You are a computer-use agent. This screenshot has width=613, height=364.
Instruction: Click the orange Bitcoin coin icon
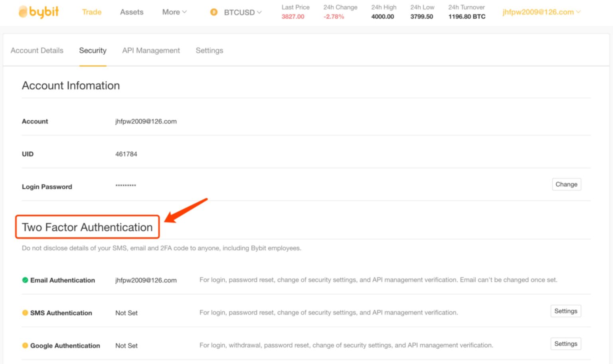coord(214,12)
